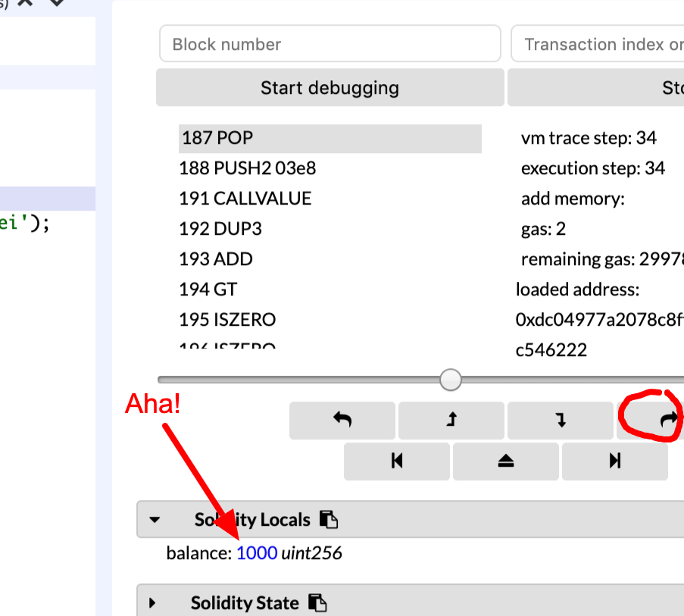Select the 193 ADD opcode line
This screenshot has height=616, width=684.
216,259
